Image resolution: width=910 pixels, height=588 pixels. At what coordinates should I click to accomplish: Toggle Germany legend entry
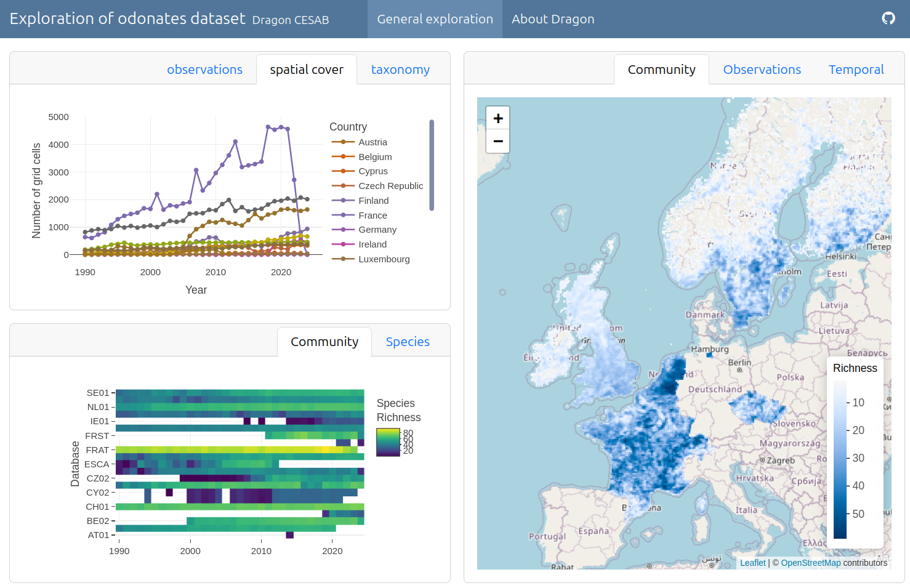pos(377,230)
